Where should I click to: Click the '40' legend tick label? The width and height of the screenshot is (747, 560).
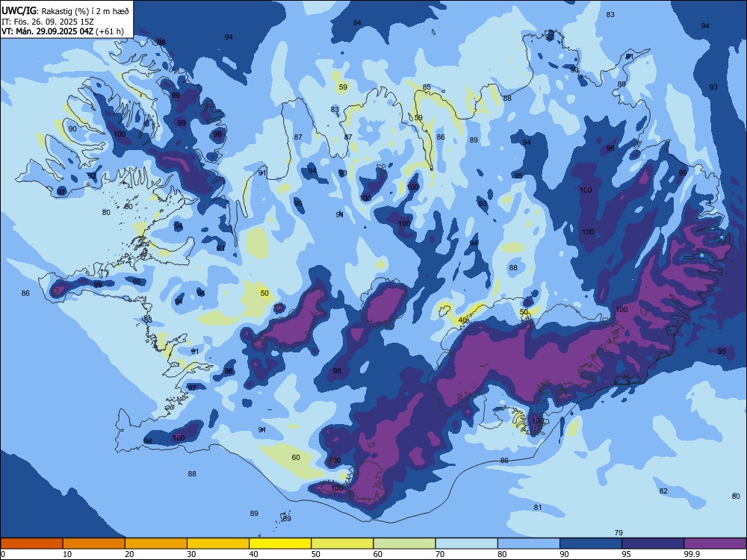coord(254,554)
